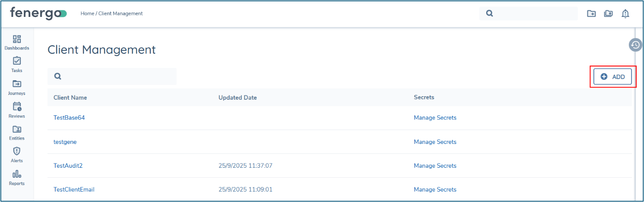The width and height of the screenshot is (644, 202).
Task: View Alerts shield icon
Action: [17, 152]
